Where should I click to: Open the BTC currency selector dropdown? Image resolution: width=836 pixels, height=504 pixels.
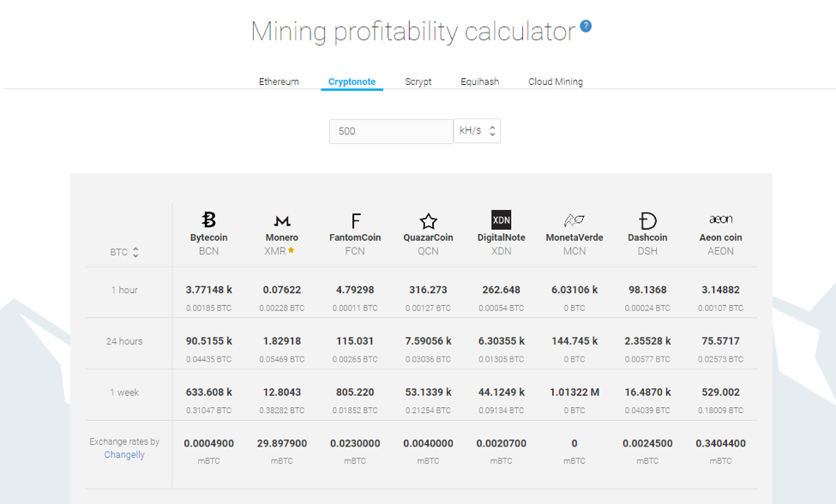[x=124, y=252]
